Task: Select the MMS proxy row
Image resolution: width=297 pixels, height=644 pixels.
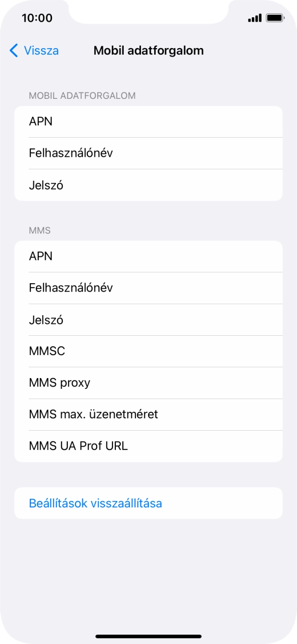Action: [148, 382]
